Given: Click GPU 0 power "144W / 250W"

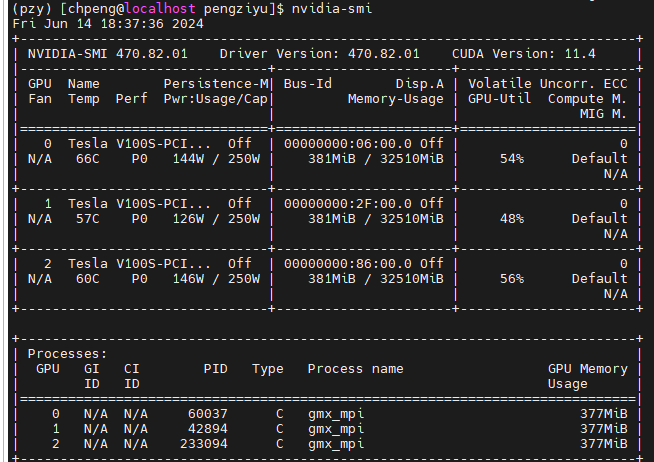Looking at the screenshot, I should tap(216, 159).
